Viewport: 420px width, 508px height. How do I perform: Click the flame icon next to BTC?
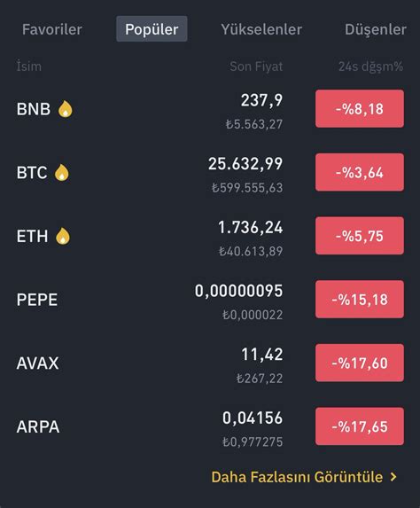[61, 172]
